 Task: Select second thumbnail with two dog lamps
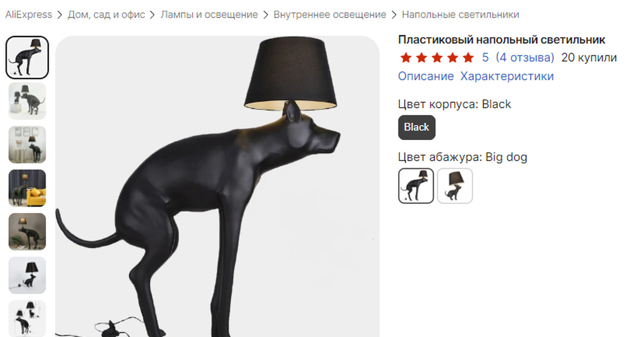point(27,101)
